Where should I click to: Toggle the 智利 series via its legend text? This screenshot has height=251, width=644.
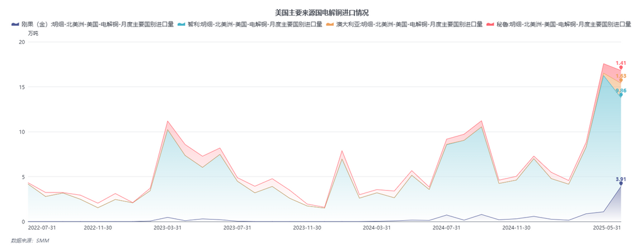tap(255, 25)
